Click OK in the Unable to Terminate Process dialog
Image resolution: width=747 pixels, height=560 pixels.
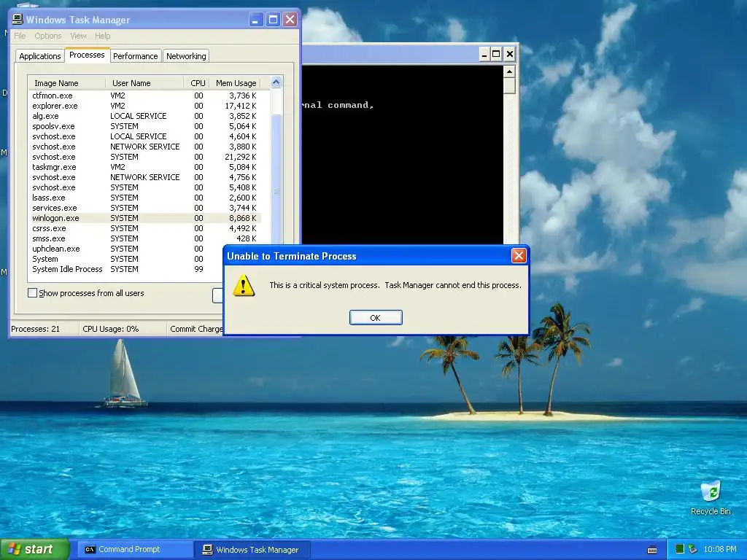pyautogui.click(x=376, y=318)
